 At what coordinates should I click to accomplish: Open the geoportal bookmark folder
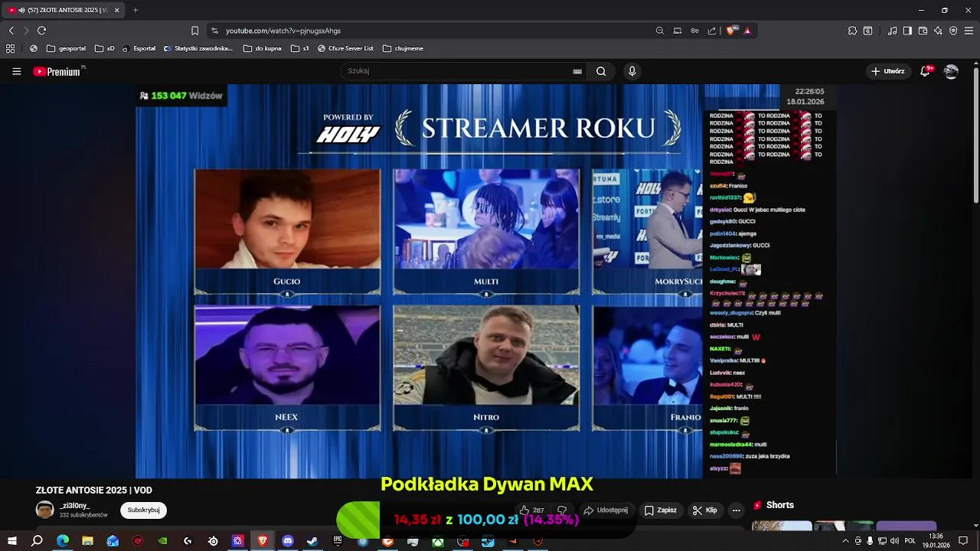pos(67,48)
